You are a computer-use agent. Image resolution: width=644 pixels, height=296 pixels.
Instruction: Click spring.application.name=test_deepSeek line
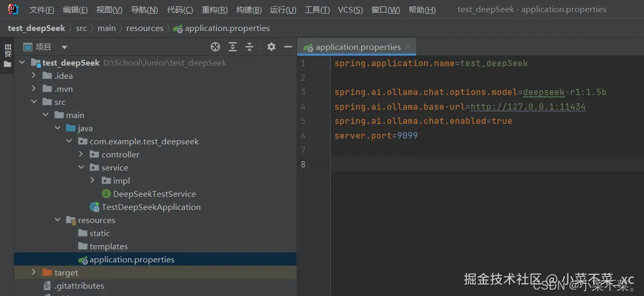(x=431, y=64)
